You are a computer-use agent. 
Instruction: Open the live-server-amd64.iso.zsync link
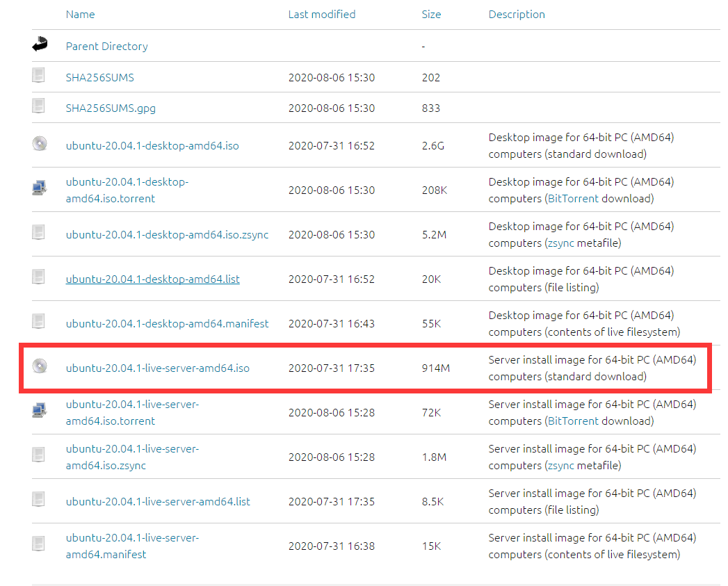tap(132, 457)
